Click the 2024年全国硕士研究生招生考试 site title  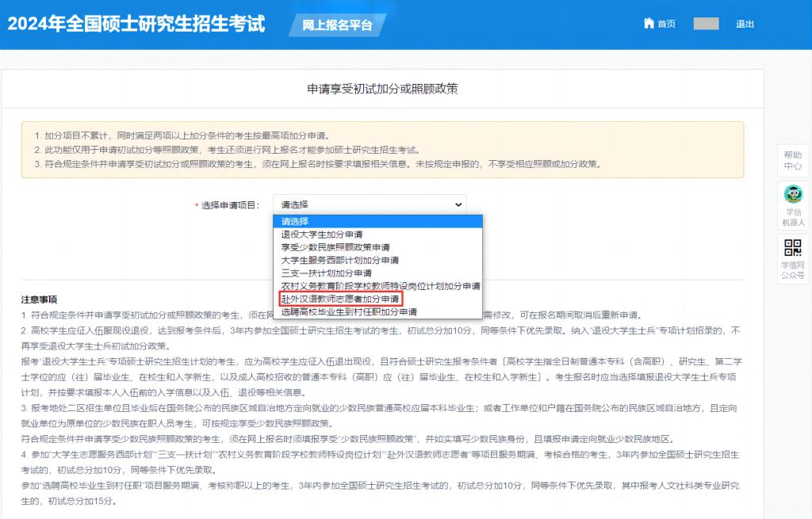pyautogui.click(x=136, y=23)
